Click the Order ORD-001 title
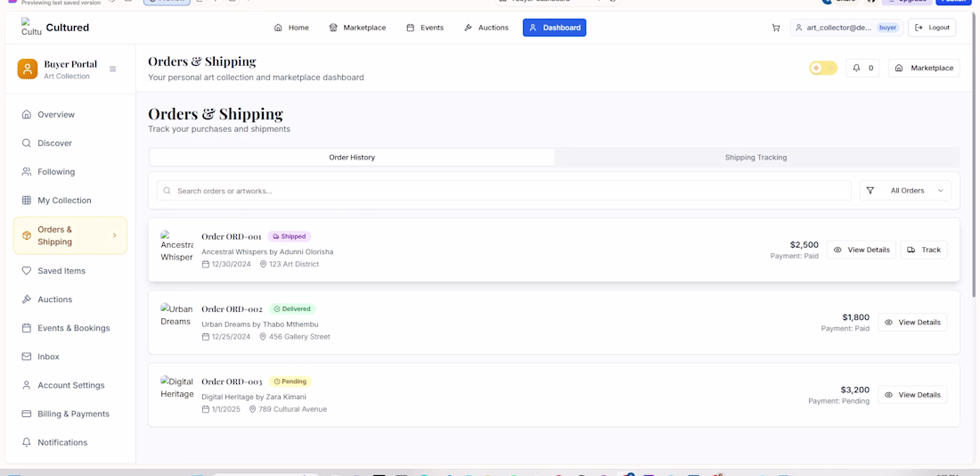The width and height of the screenshot is (980, 476). 232,236
